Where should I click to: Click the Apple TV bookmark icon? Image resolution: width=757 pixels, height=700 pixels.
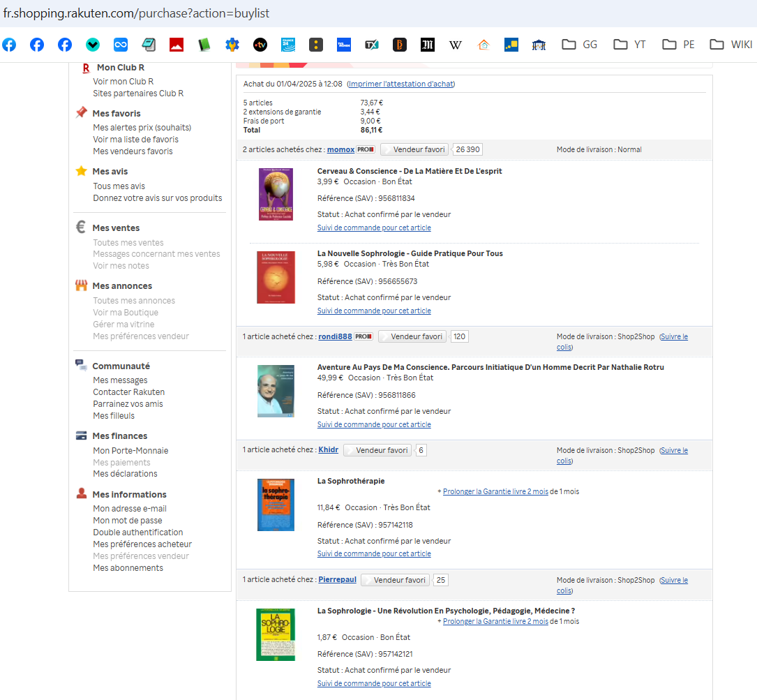[x=260, y=45]
